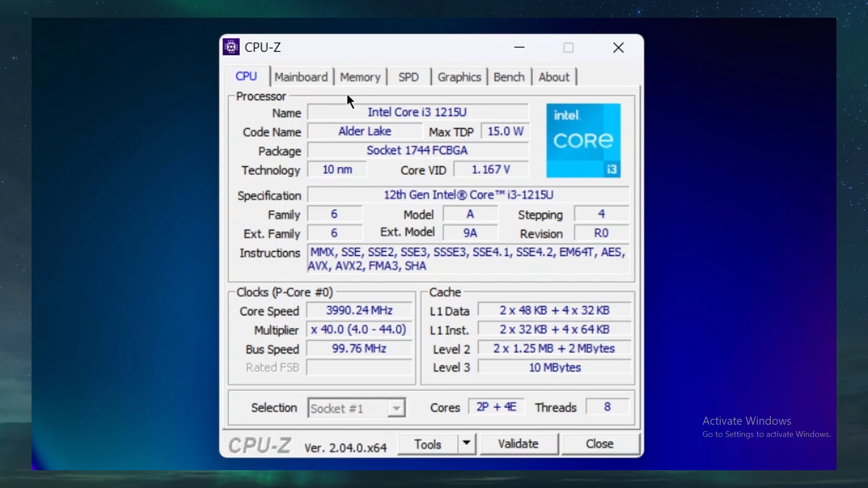
Task: Click the Clocks (P-Core #0) group label
Action: pos(285,292)
